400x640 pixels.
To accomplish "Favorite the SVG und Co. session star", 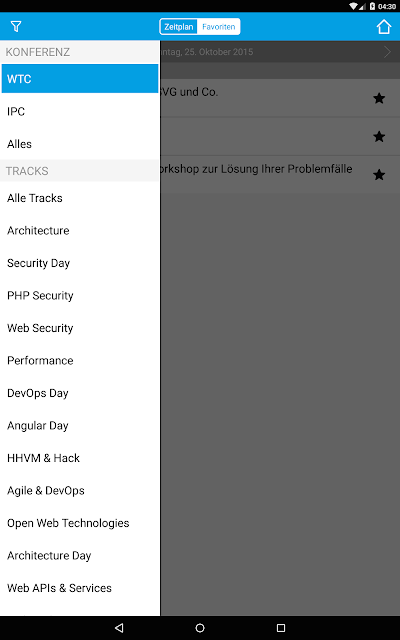I will pyautogui.click(x=379, y=98).
